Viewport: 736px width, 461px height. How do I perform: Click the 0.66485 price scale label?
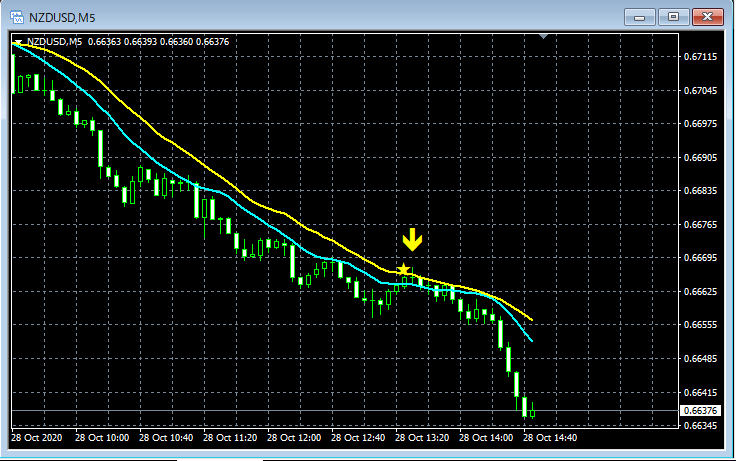[700, 359]
